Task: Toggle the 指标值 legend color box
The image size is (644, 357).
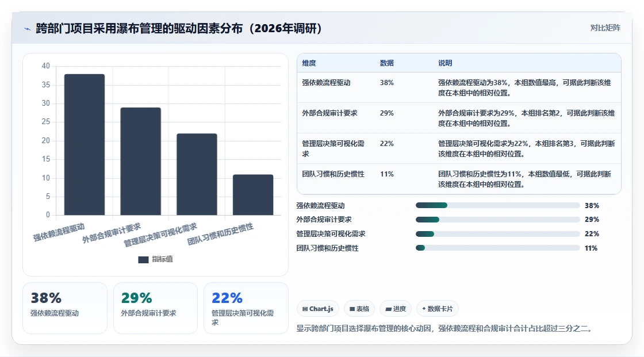Action: (x=143, y=260)
